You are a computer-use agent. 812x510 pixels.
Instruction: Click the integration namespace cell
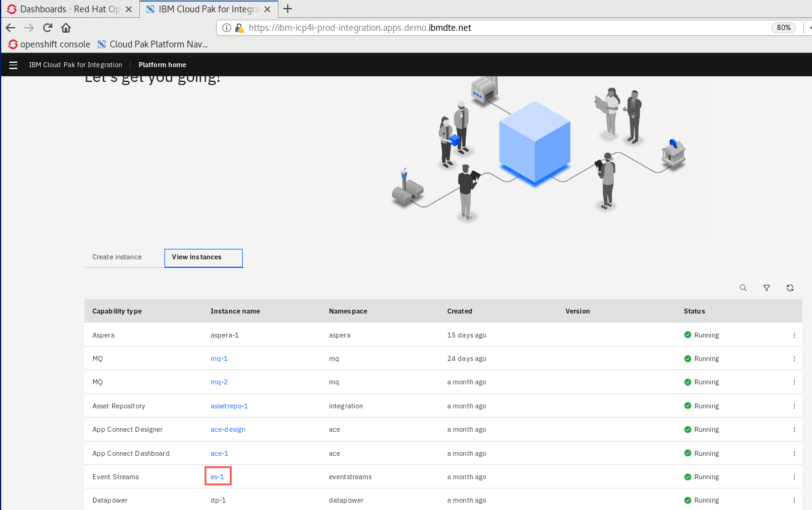346,406
